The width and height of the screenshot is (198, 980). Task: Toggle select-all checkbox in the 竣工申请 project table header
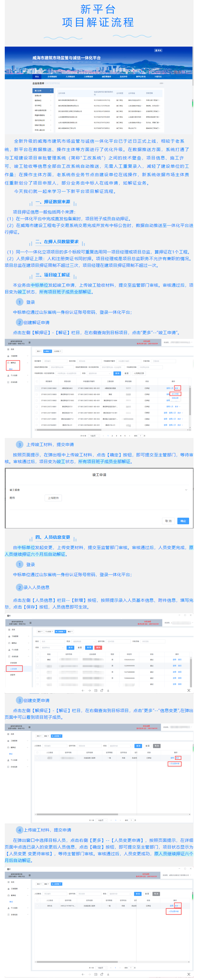[x=37, y=381]
